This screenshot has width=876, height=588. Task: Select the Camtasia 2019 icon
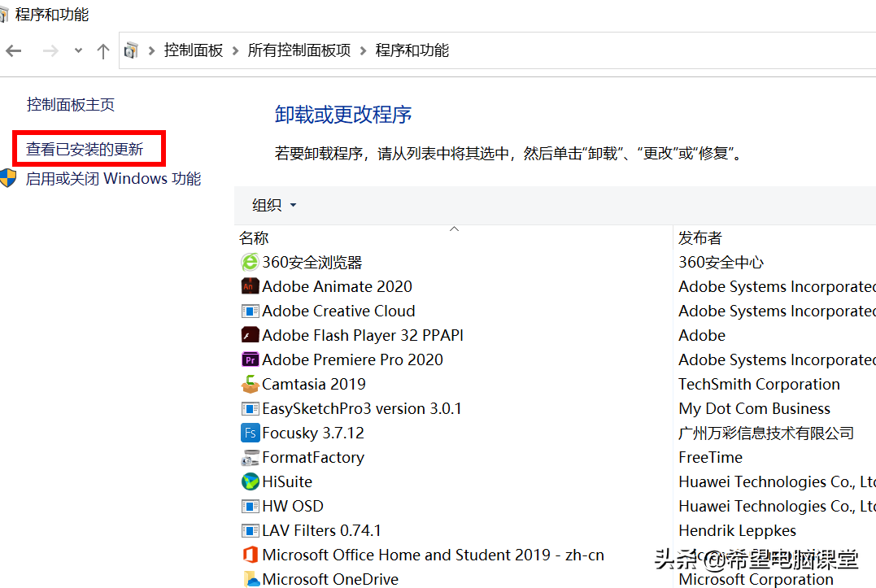250,384
